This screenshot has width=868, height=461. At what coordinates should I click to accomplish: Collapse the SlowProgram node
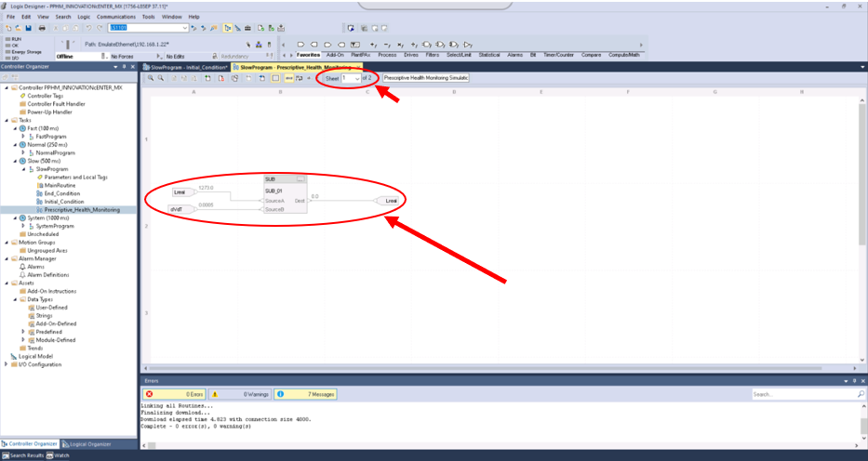coord(24,169)
